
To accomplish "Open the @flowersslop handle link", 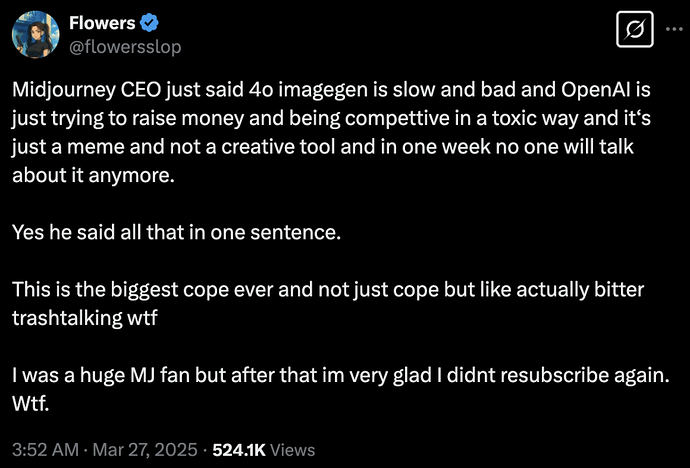I will click(126, 46).
